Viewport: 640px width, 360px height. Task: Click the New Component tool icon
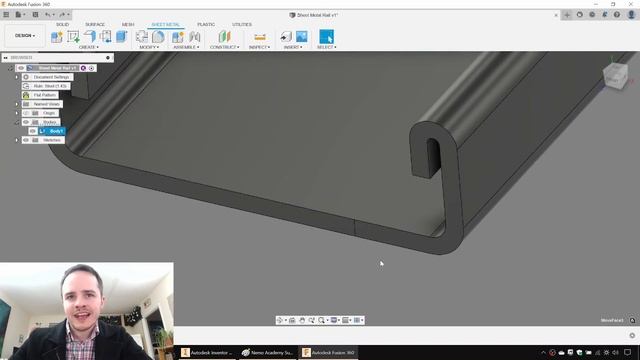(57, 37)
